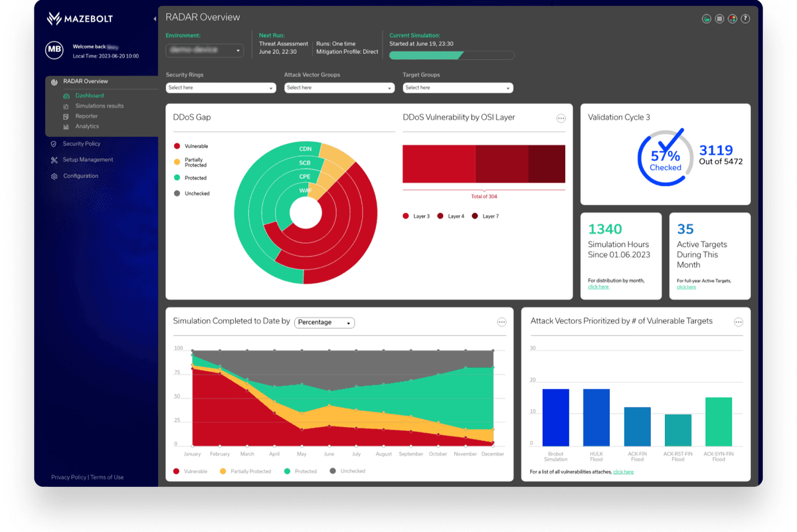Click the help question mark icon
Screen dimensions: 797x532
[745, 19]
